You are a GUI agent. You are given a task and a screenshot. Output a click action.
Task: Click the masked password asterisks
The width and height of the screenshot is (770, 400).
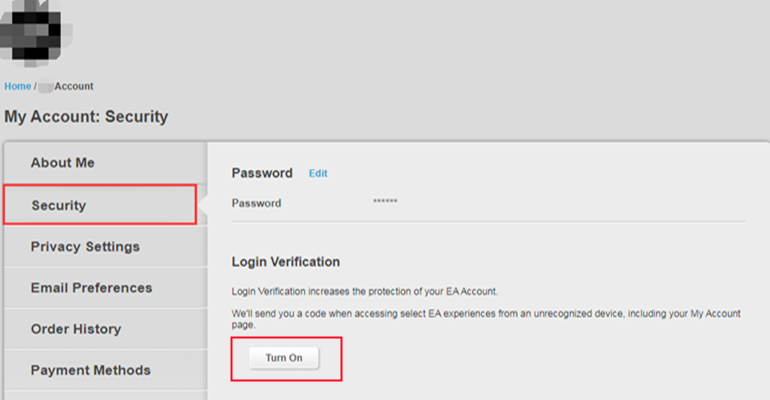385,203
